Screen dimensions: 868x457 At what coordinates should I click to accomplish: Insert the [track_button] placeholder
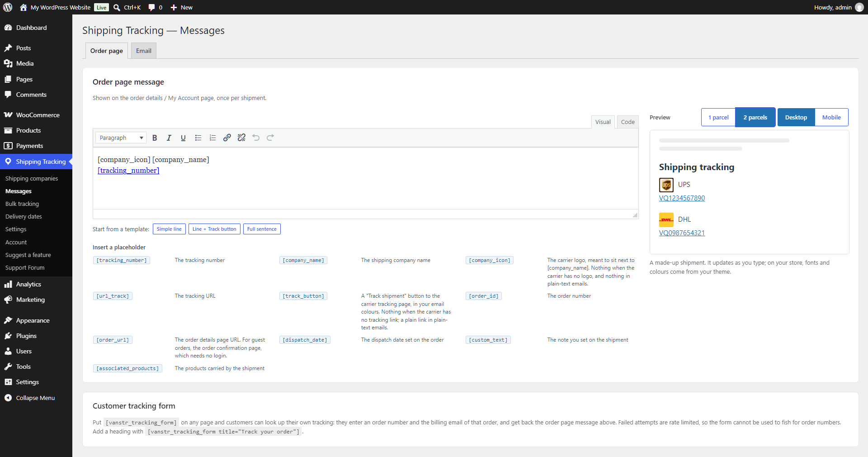coord(303,296)
